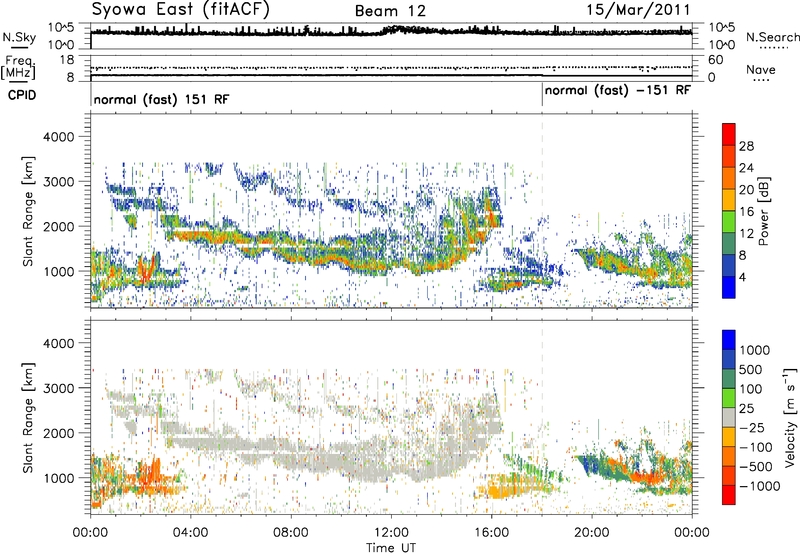Click the 'Slant Range [km]' label of power panel
Screen dimensions: 800x554
(x=28, y=211)
